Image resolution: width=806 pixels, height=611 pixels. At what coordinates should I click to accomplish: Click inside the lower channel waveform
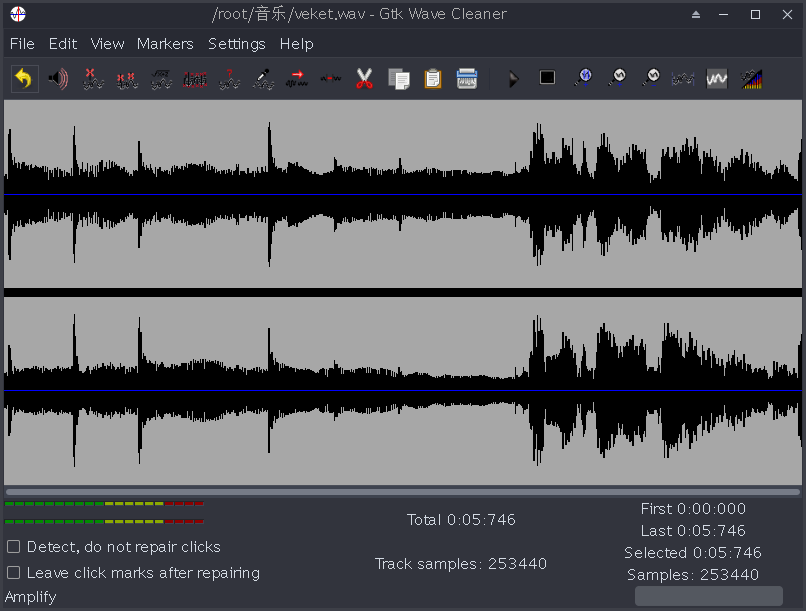coord(403,391)
